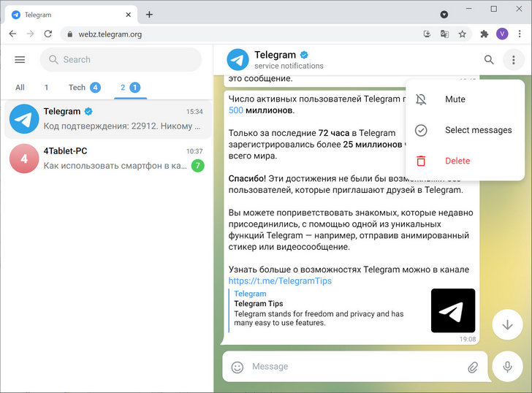Click the Telegram avatar in chat header

[x=237, y=60]
